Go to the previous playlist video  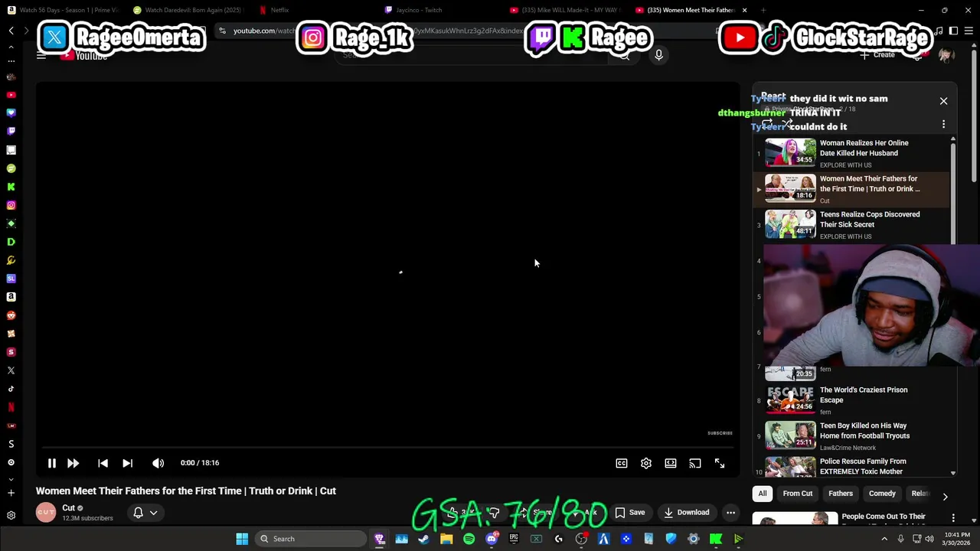(x=103, y=463)
